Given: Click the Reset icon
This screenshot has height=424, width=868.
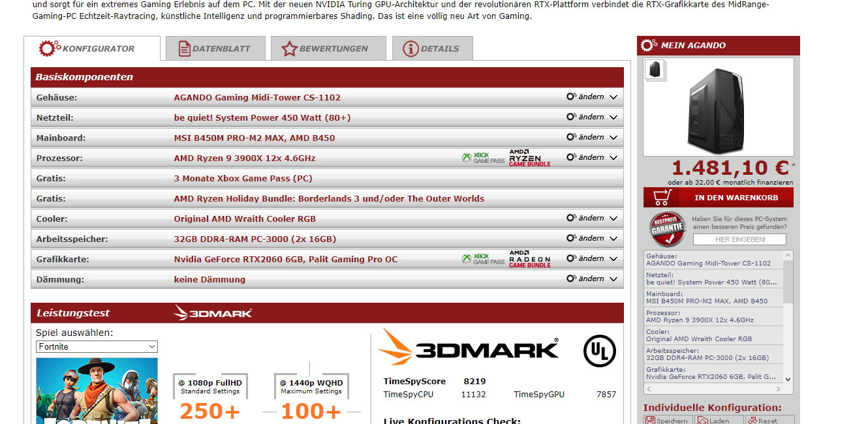Looking at the screenshot, I should 752,421.
